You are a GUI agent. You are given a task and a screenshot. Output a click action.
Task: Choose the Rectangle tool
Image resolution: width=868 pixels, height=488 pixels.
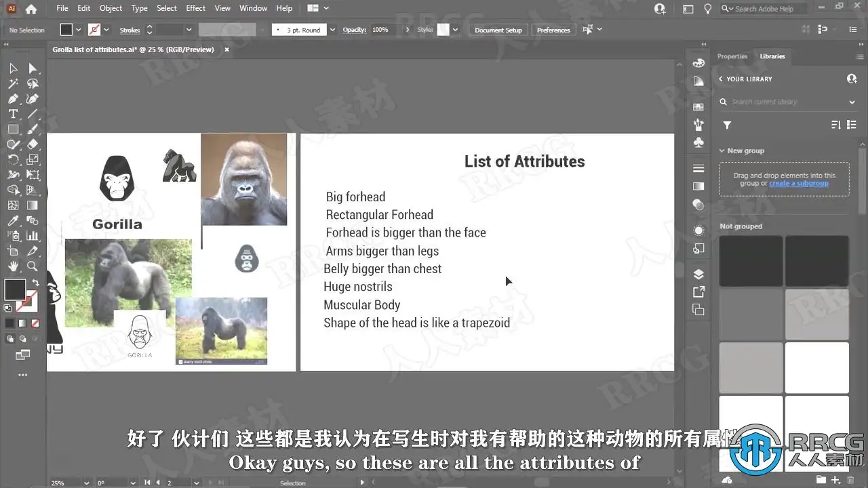13,129
